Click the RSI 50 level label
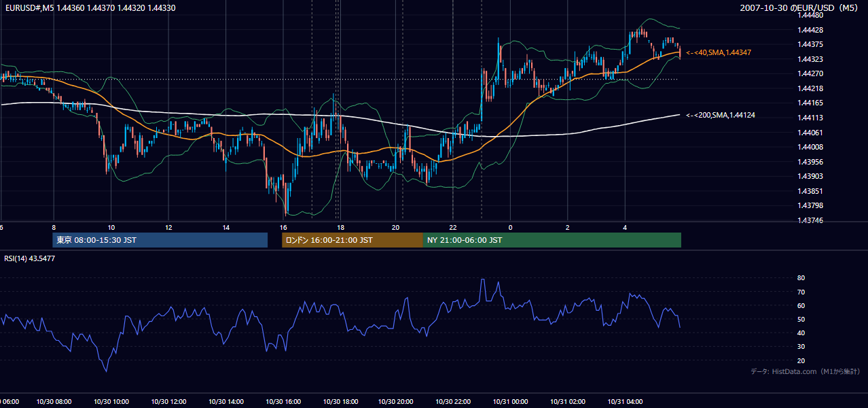This screenshot has height=408, width=868. [801, 320]
